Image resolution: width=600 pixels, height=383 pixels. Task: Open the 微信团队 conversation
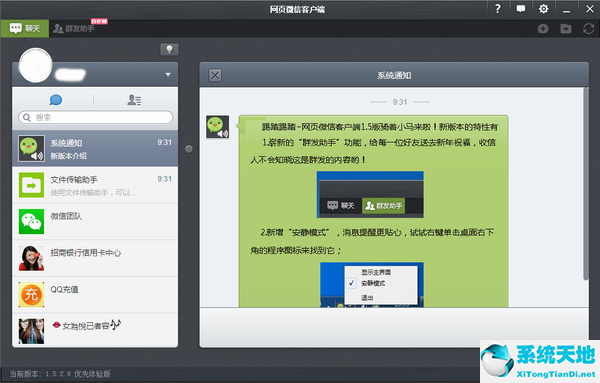[x=95, y=222]
